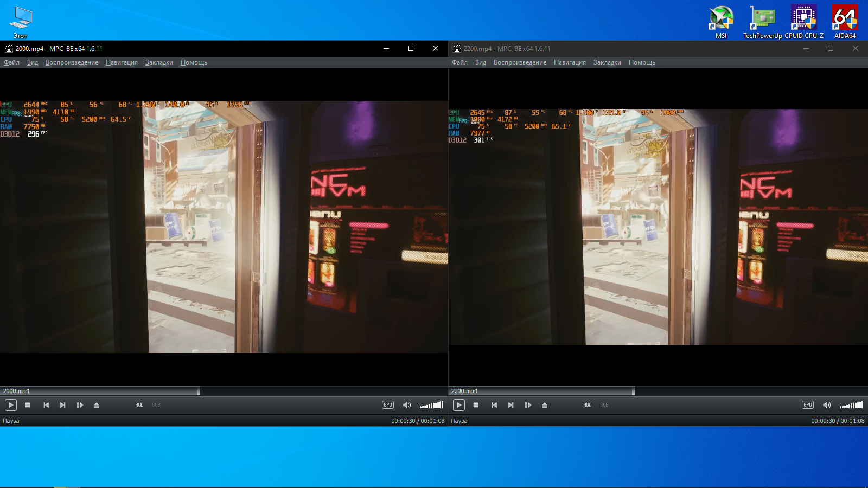
Task: Step one frame forward in 2200.mp4 player
Action: 528,405
